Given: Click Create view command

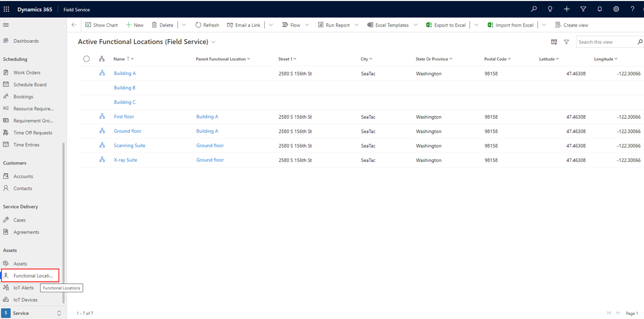Looking at the screenshot, I should (572, 25).
